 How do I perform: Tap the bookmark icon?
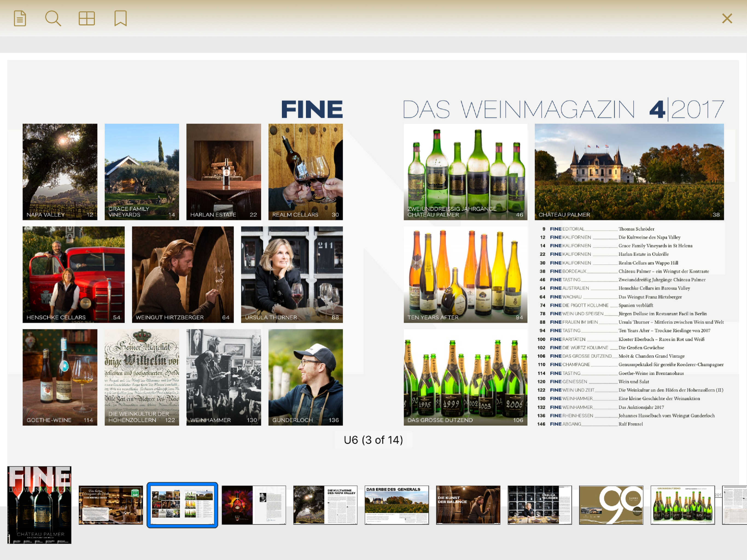(121, 18)
